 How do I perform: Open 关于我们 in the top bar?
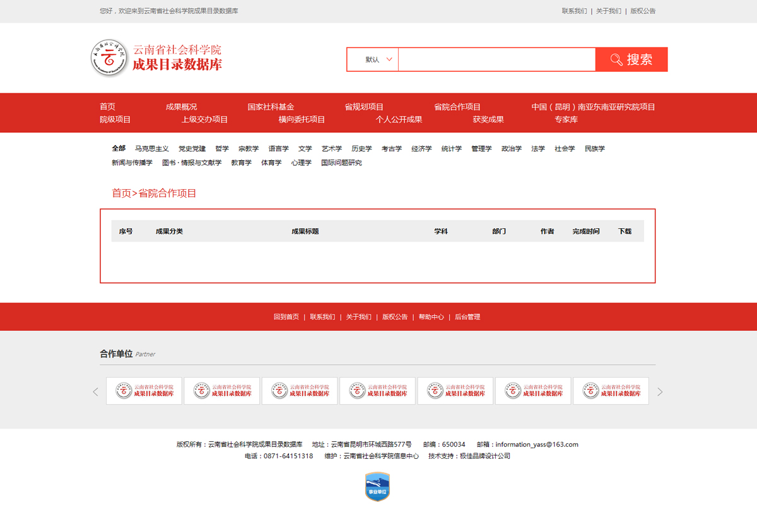click(608, 11)
